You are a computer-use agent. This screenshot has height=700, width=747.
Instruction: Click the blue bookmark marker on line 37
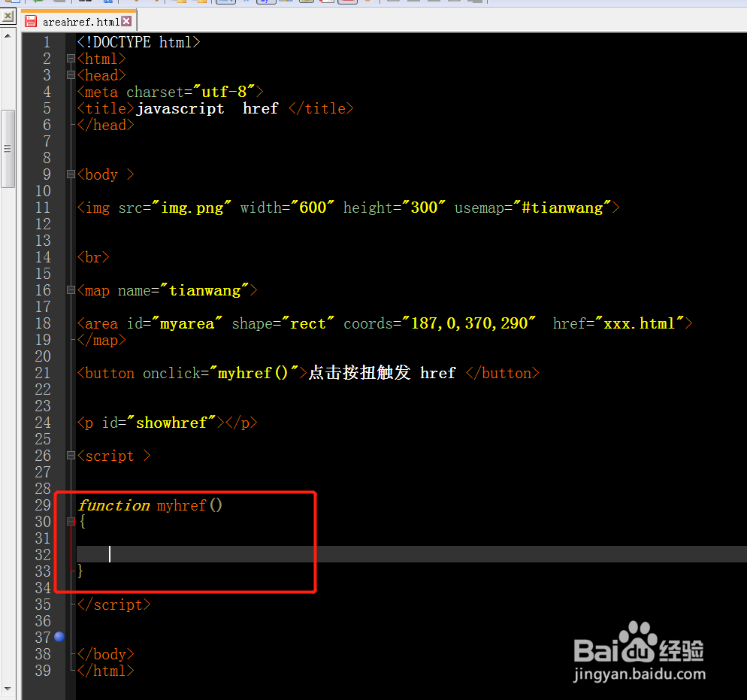click(59, 637)
